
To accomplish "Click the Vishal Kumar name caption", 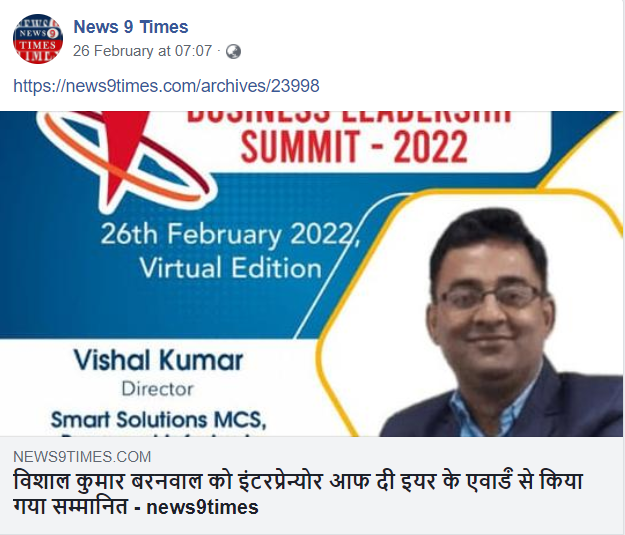I will (159, 360).
